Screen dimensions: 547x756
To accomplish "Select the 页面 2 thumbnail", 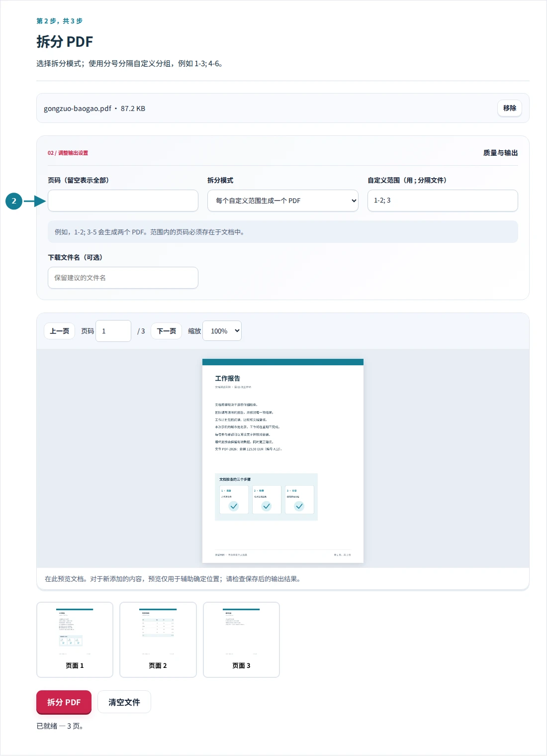I will pyautogui.click(x=158, y=640).
